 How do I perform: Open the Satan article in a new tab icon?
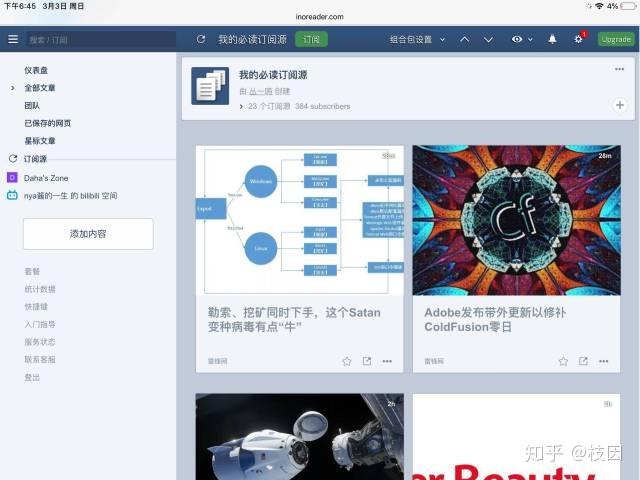click(x=367, y=361)
